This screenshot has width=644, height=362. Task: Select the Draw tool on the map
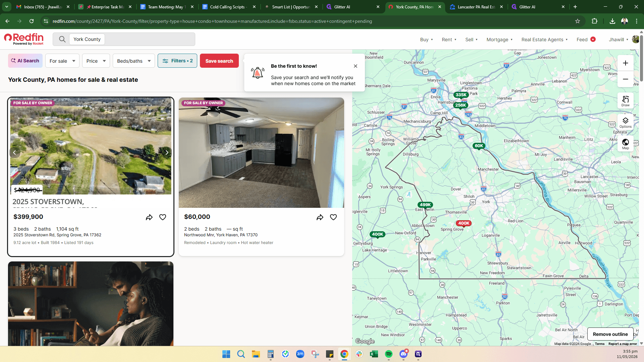625,101
